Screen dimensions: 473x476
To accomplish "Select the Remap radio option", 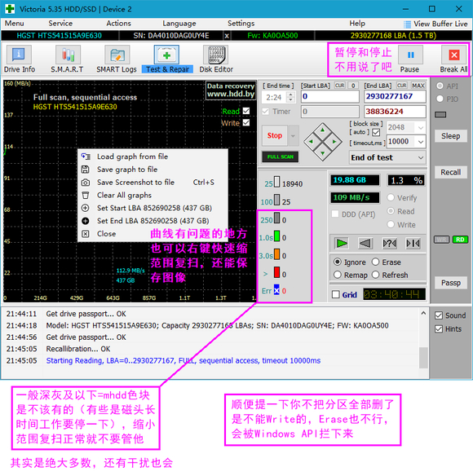I will tap(337, 275).
